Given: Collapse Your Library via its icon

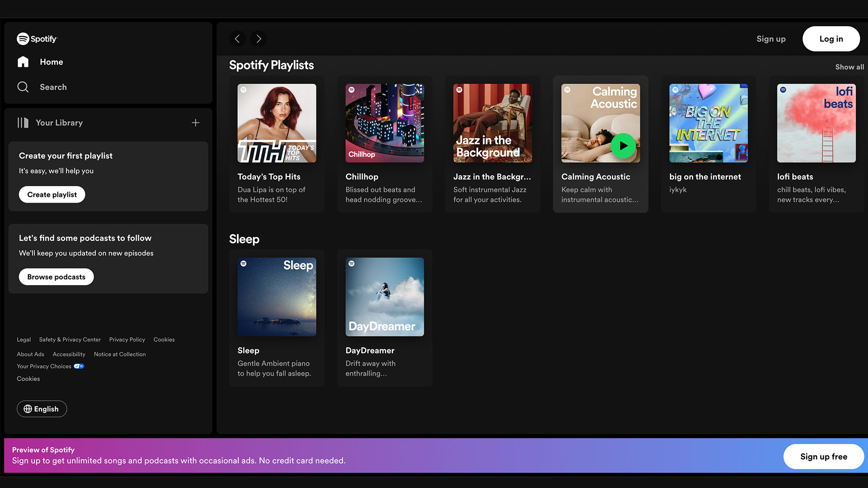Looking at the screenshot, I should coord(23,123).
